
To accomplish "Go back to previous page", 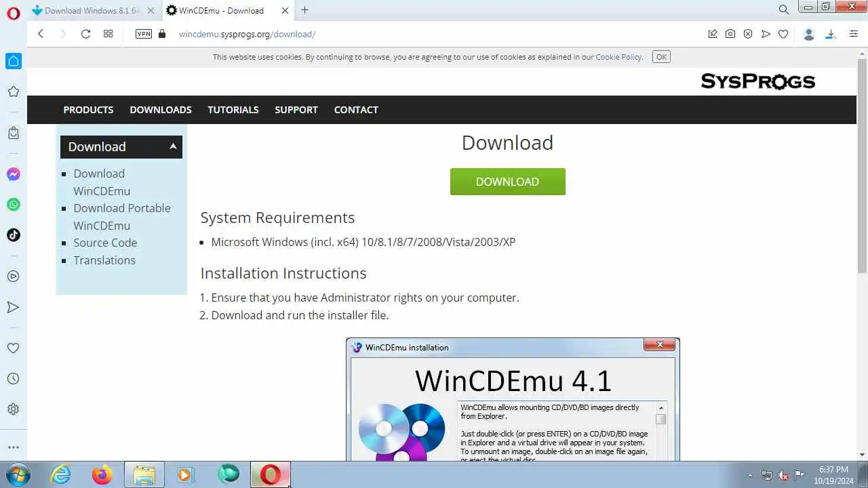I will click(41, 34).
